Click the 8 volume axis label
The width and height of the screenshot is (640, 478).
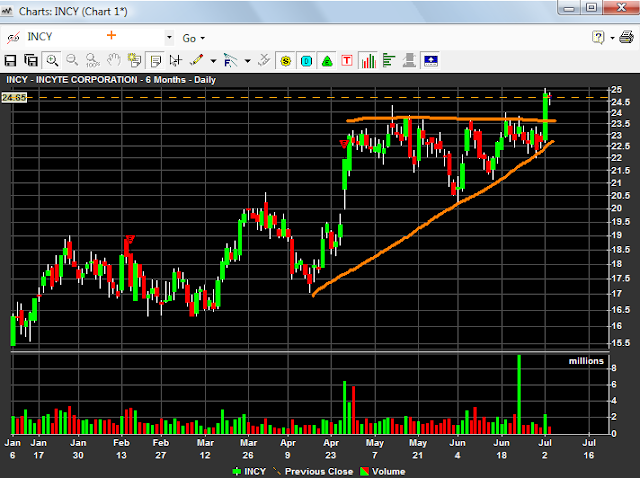pos(614,368)
